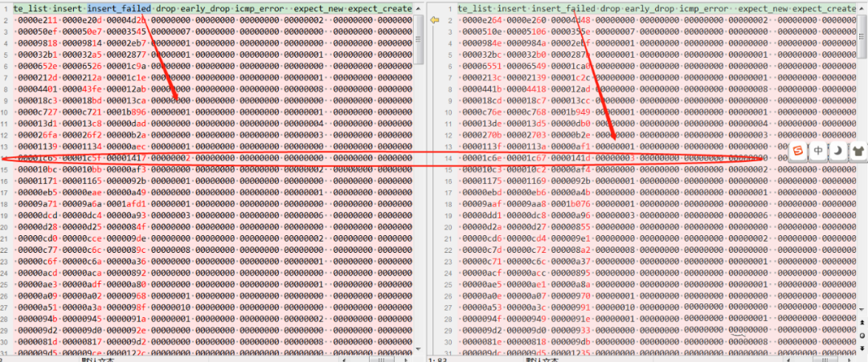This screenshot has height=362, width=868.
Task: Click value '0001b949' in right pane
Action: (x=571, y=112)
